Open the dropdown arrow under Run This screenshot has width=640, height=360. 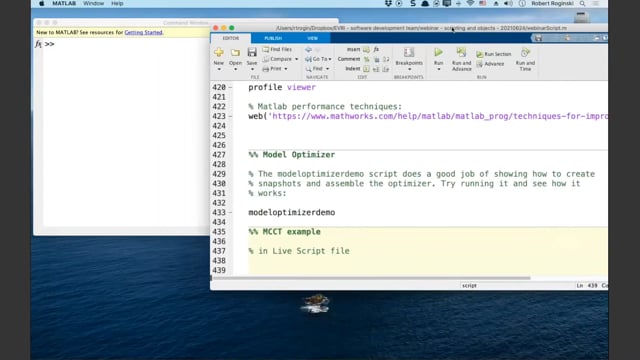[438, 69]
